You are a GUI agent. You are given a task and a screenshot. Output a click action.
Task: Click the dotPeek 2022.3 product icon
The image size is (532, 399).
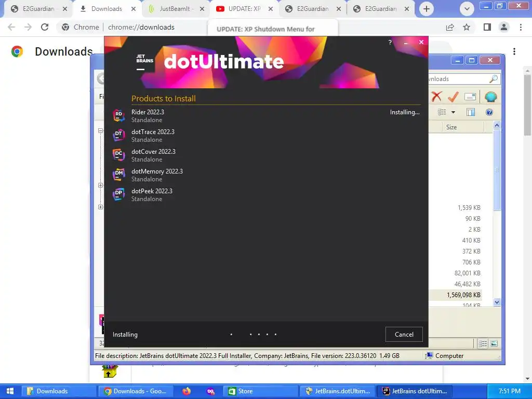click(119, 194)
